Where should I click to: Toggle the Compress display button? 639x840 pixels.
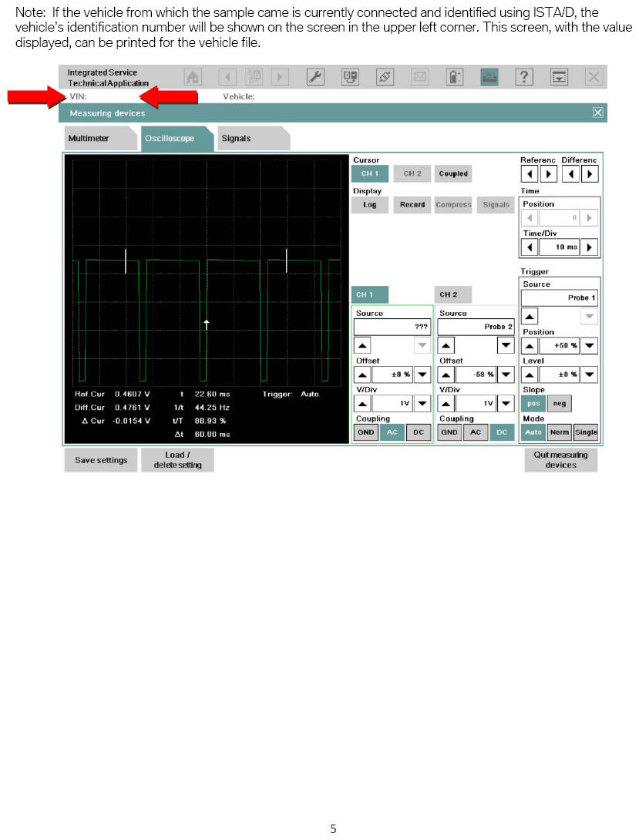pyautogui.click(x=453, y=205)
